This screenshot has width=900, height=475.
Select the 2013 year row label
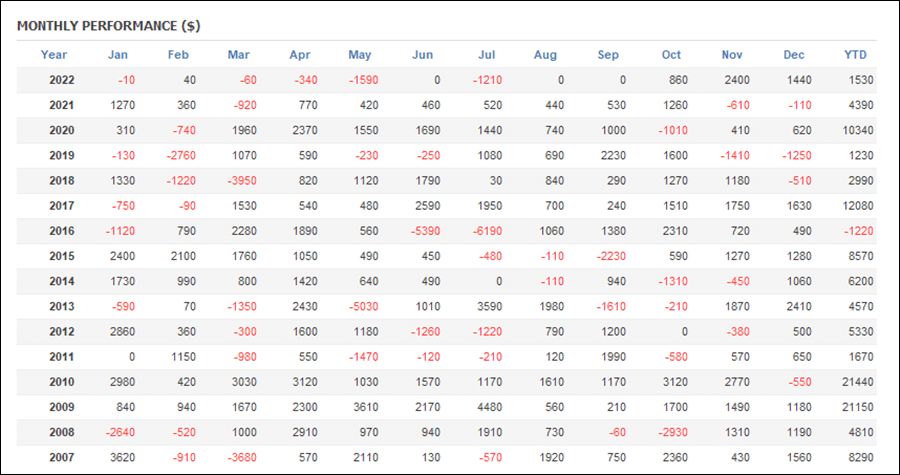pos(62,307)
